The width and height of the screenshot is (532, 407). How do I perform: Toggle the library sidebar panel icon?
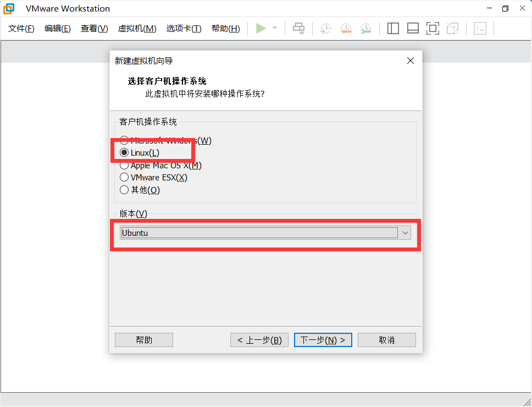(x=393, y=29)
